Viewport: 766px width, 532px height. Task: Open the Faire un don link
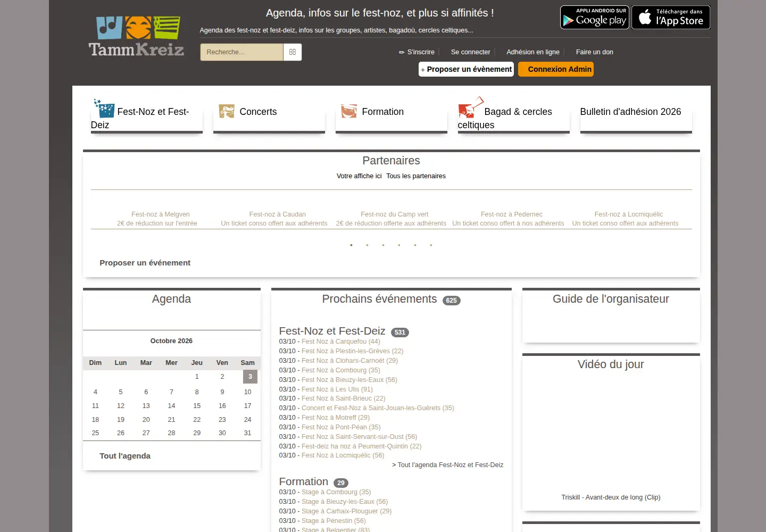point(595,52)
